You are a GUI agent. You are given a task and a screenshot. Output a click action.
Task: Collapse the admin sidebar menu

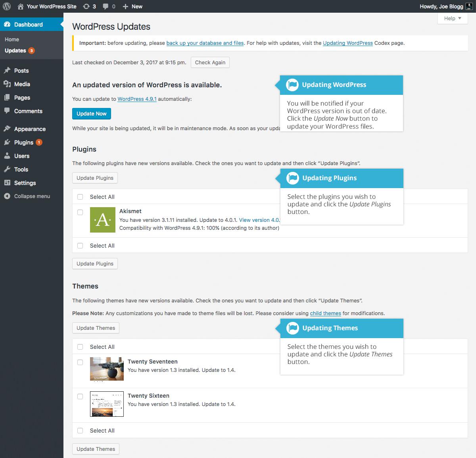(31, 196)
